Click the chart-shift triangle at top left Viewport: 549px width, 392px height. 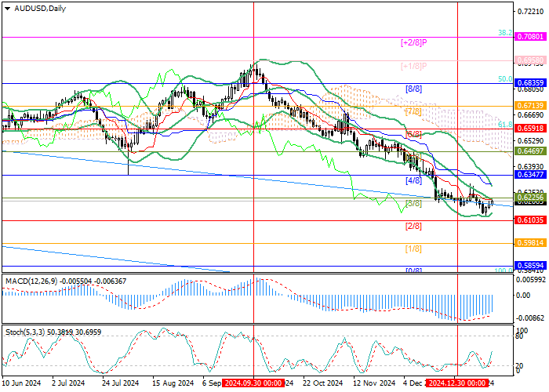tap(5, 8)
